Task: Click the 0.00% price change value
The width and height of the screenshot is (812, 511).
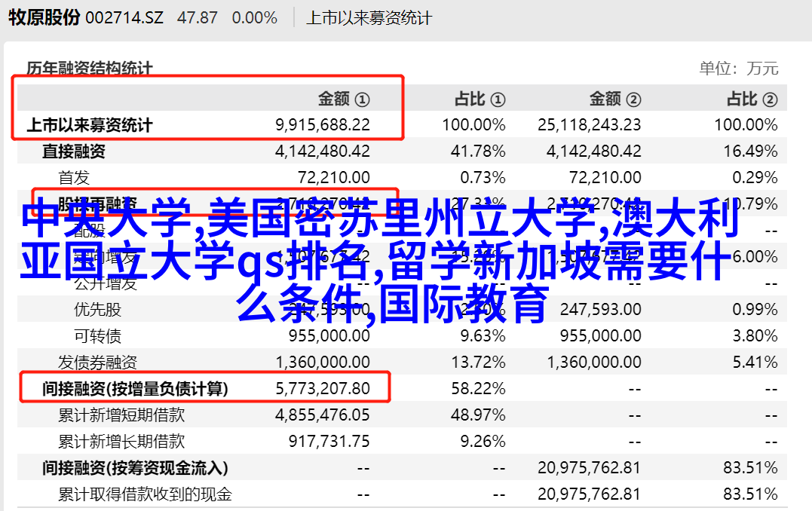Action: [255, 18]
